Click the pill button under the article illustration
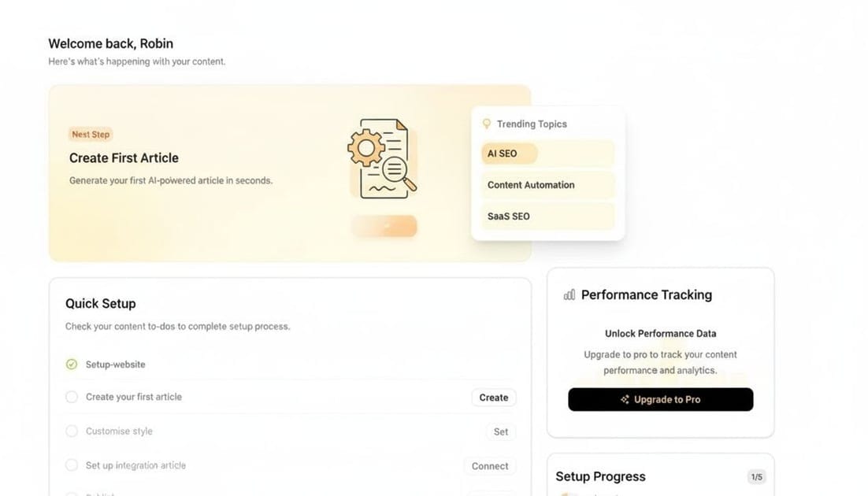868x496 pixels. (x=384, y=226)
